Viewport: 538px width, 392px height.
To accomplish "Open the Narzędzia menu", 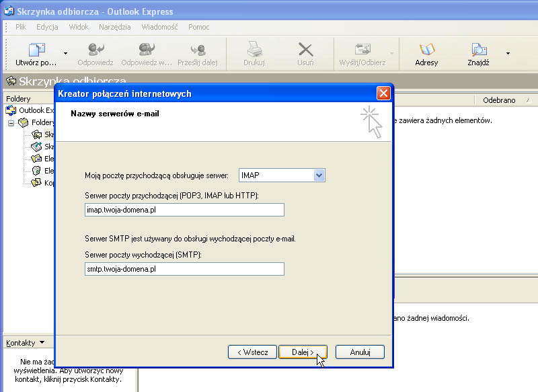I will 114,27.
